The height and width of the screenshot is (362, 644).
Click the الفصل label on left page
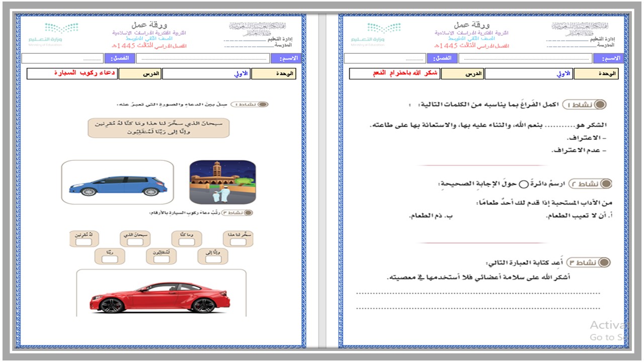click(x=120, y=58)
